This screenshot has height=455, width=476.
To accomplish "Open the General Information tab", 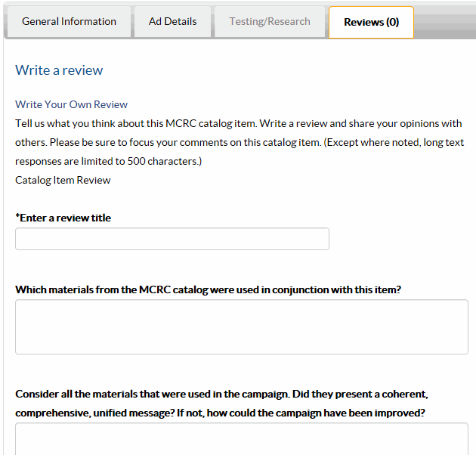I will point(69,22).
